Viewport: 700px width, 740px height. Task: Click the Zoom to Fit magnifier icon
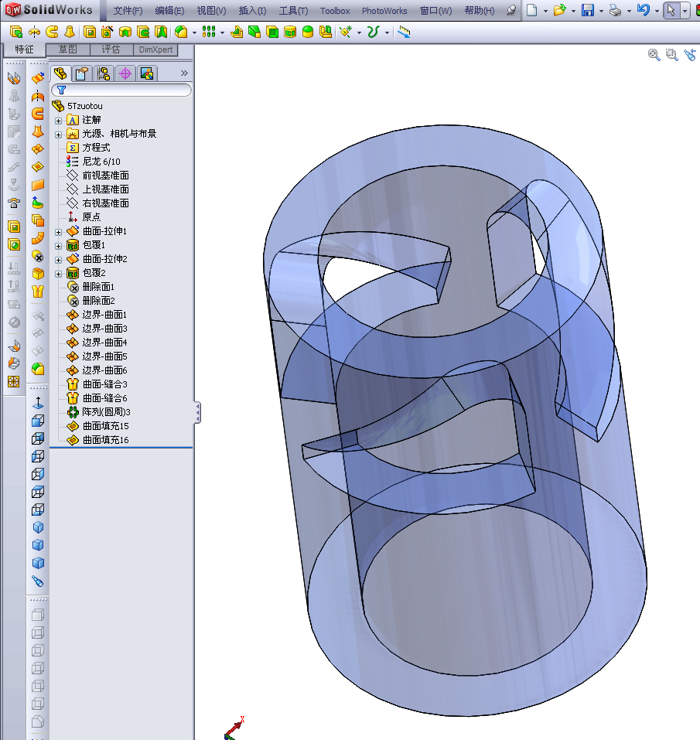click(654, 55)
